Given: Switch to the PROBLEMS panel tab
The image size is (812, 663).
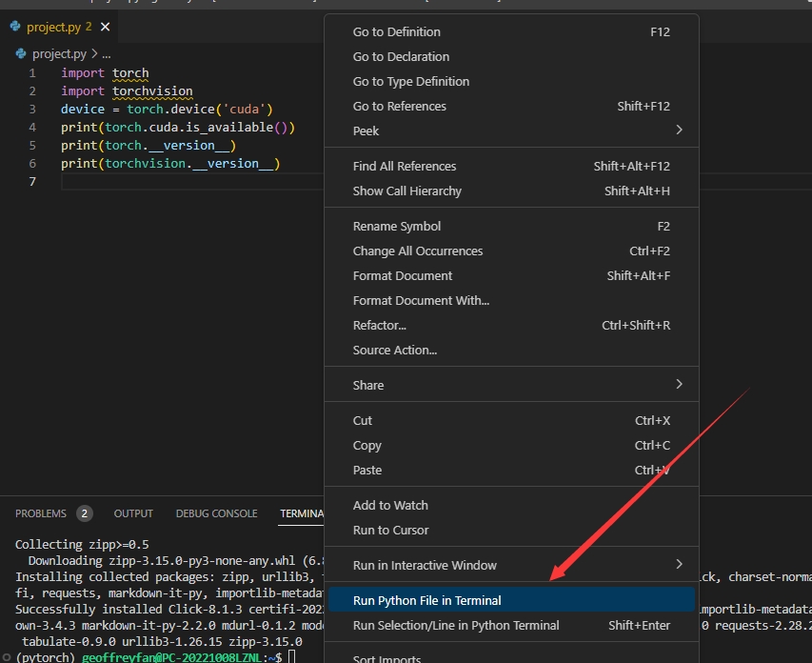Looking at the screenshot, I should pyautogui.click(x=41, y=513).
